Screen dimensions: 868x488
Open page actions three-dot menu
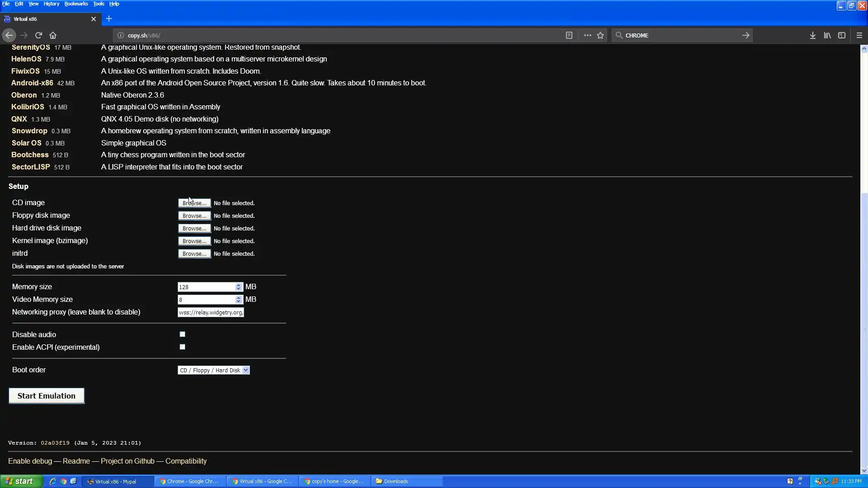click(x=587, y=35)
